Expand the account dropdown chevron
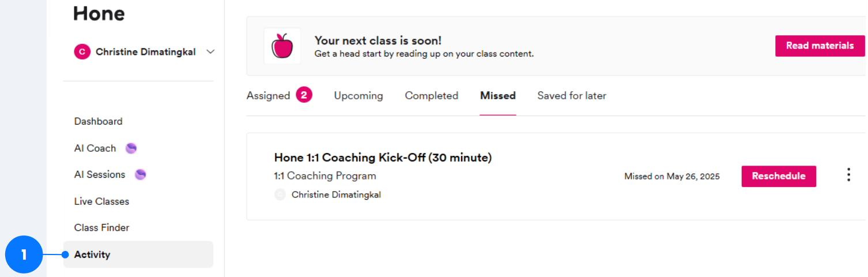 210,52
